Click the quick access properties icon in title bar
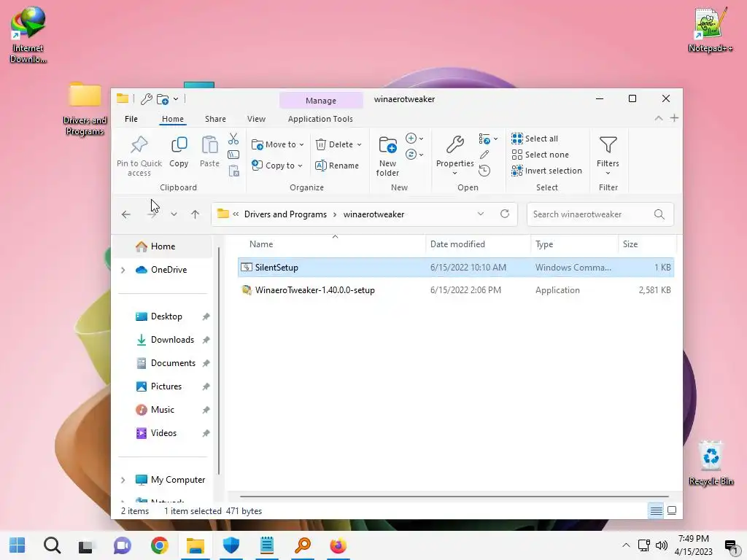The height and width of the screenshot is (560, 747). 146,99
